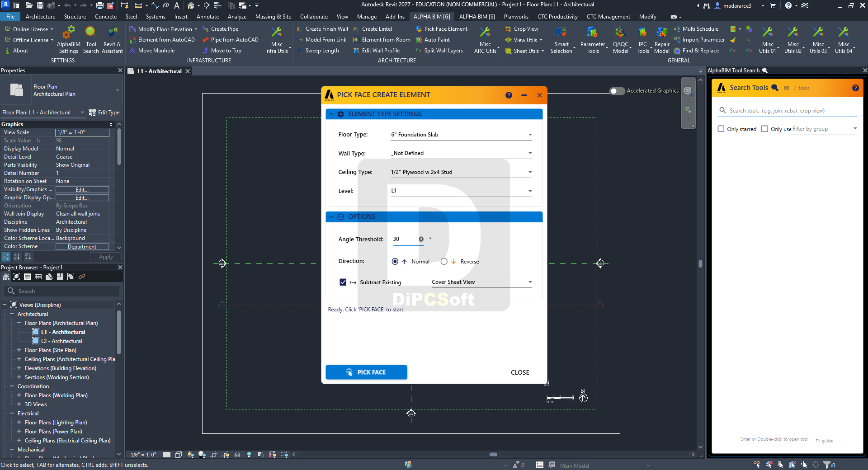Image resolution: width=868 pixels, height=470 pixels.
Task: Expand Floor Plans (Site Plan) node
Action: 19,350
